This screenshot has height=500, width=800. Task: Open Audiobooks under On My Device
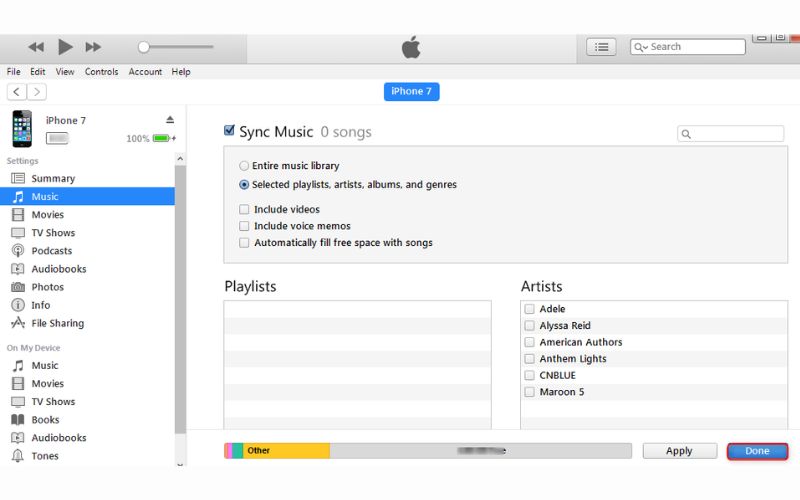(87, 438)
